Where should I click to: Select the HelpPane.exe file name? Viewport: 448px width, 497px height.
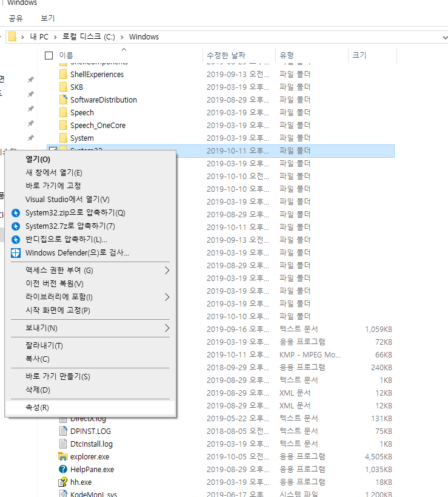pyautogui.click(x=92, y=470)
